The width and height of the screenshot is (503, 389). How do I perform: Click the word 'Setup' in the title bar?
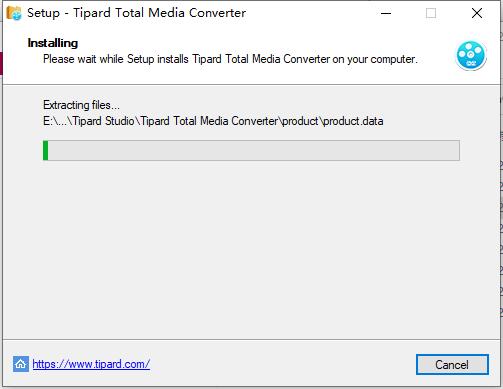click(43, 13)
